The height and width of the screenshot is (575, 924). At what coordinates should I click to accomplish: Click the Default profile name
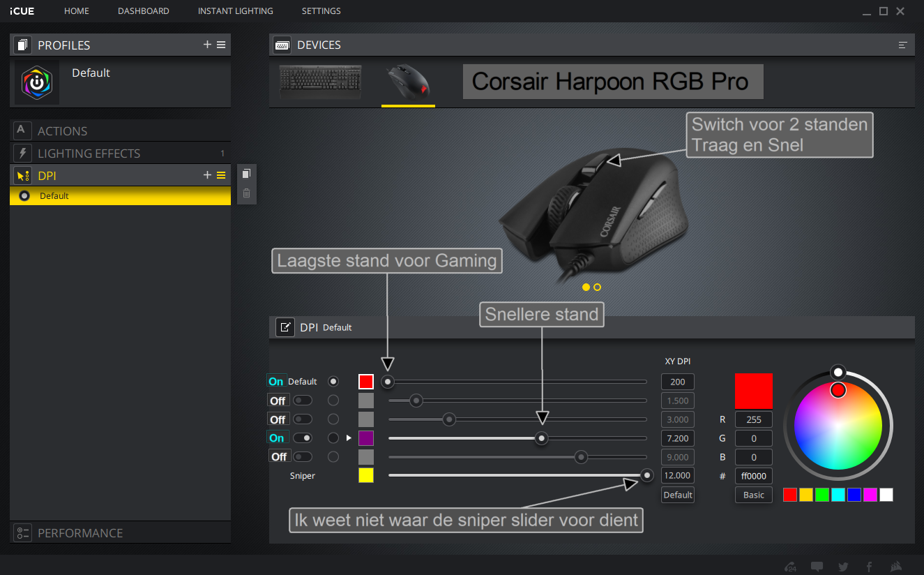pos(91,73)
